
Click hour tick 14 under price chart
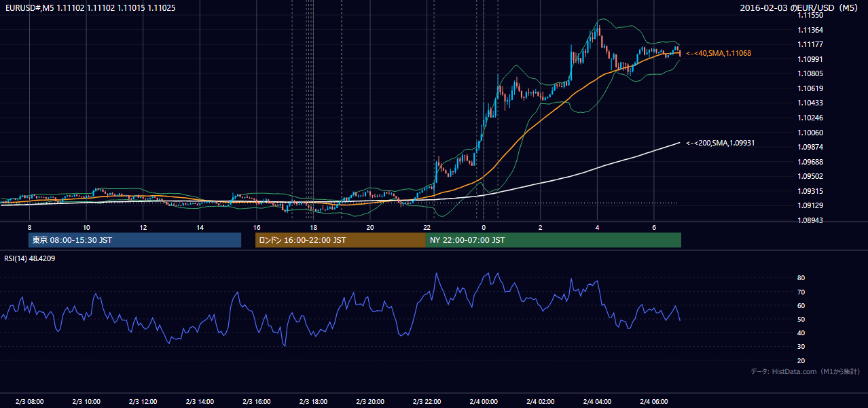tap(200, 227)
